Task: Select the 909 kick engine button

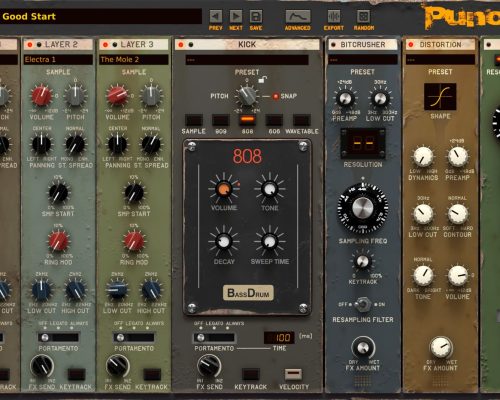Action: (x=221, y=120)
